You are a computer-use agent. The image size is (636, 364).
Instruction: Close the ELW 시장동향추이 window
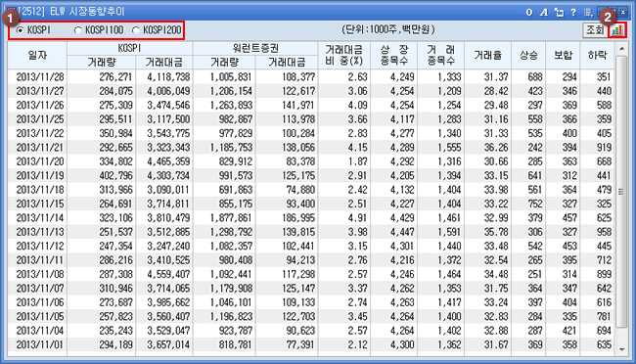pyautogui.click(x=623, y=12)
